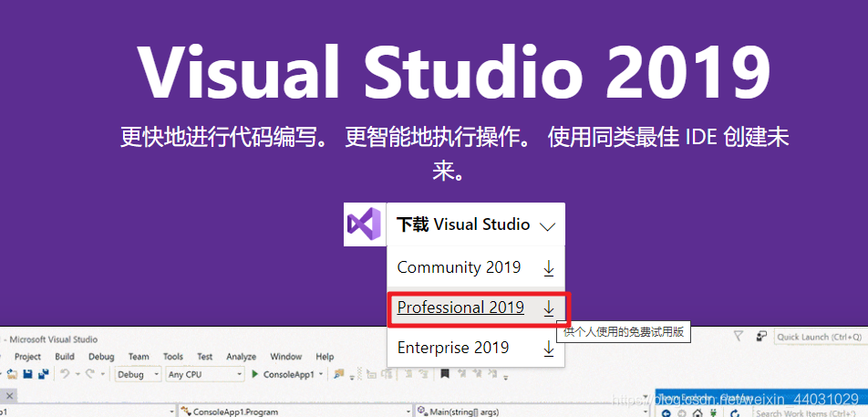
Task: Click the download arrow next to Community 2019
Action: pyautogui.click(x=549, y=268)
